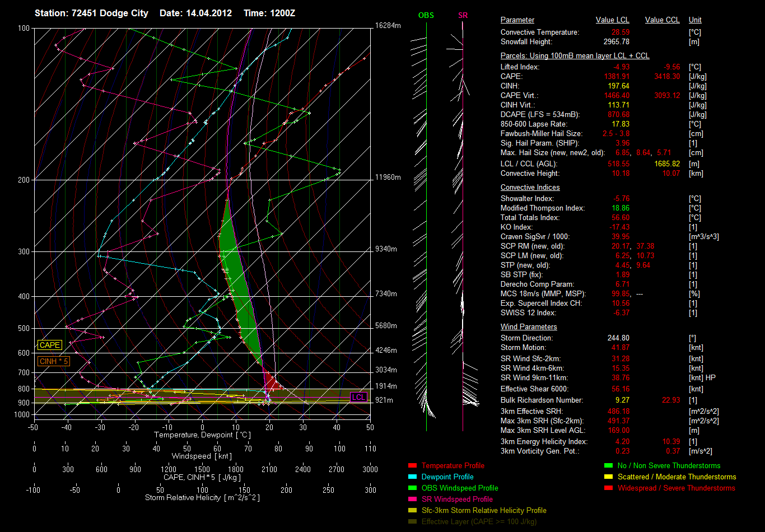Click the pink SR Windspeed Profile swatch
Image resolution: width=765 pixels, height=532 pixels.
(x=412, y=499)
